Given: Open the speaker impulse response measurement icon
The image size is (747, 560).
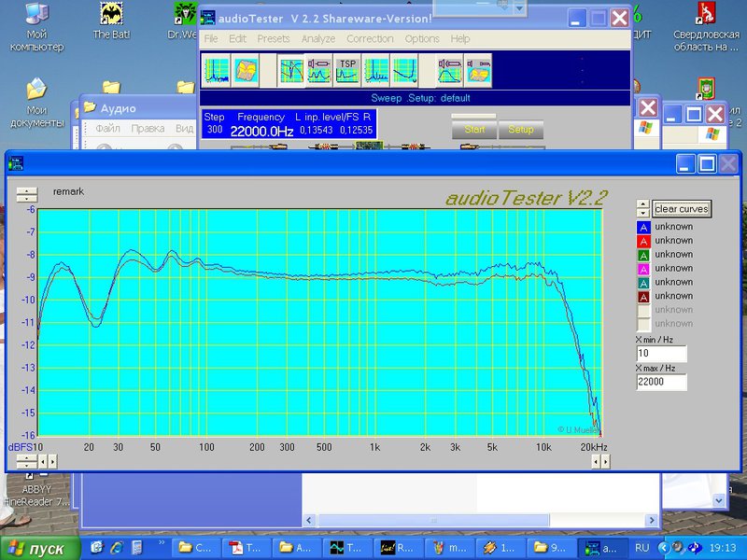Looking at the screenshot, I should pos(450,70).
